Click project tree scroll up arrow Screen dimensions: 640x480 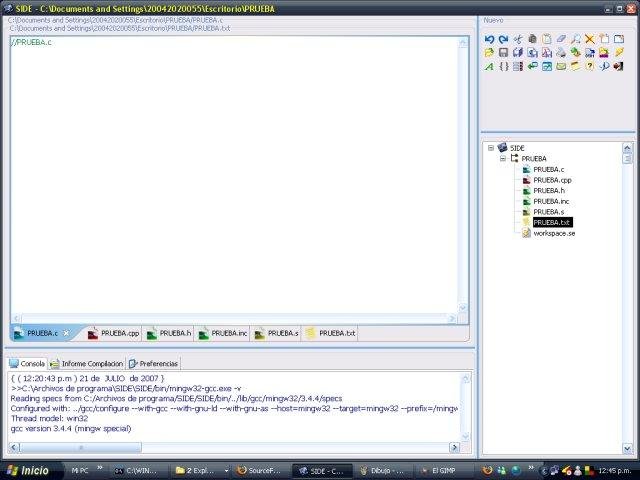(627, 147)
